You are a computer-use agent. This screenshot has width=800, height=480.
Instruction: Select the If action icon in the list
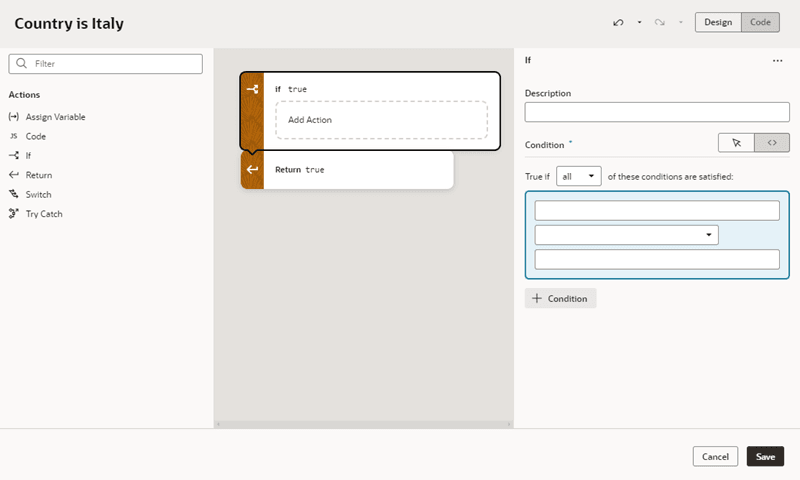click(14, 156)
